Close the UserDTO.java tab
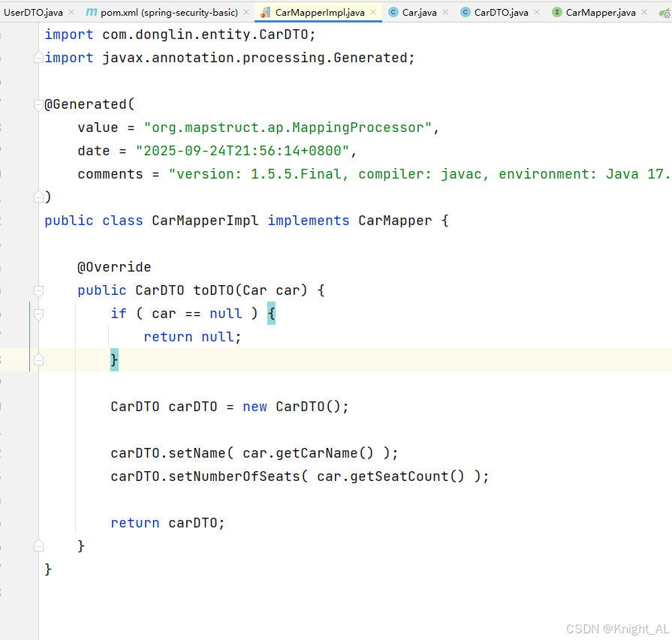Viewport: 672px width, 640px height. [71, 13]
